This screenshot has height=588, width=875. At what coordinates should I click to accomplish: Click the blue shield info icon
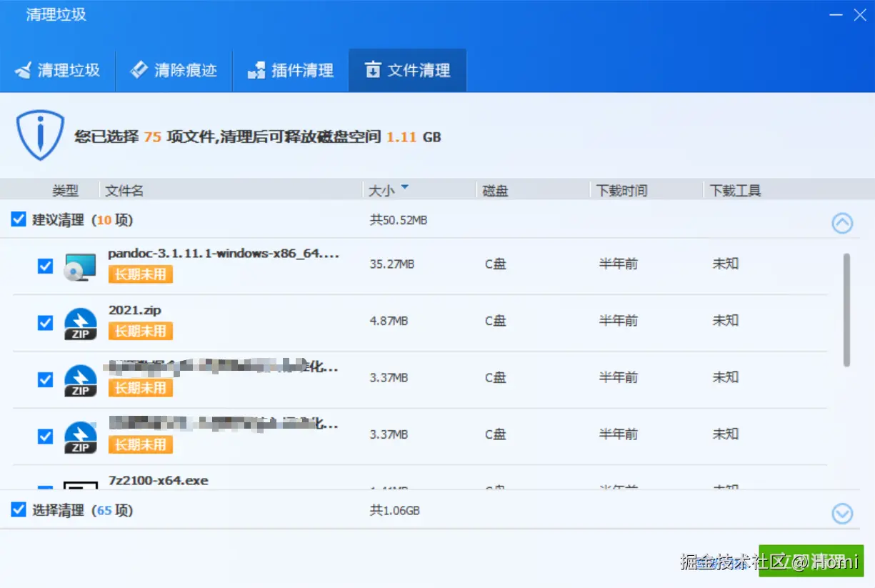[41, 135]
